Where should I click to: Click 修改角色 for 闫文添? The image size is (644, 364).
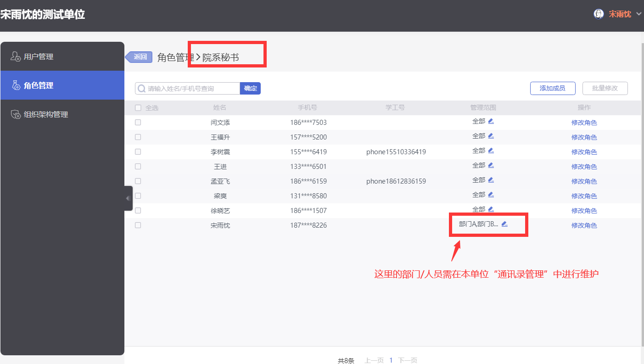[584, 123]
